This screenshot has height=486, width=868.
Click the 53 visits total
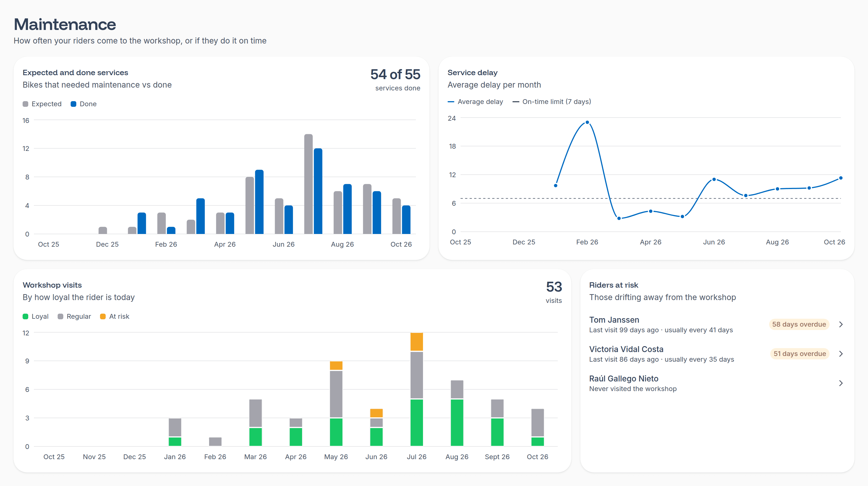click(x=554, y=287)
